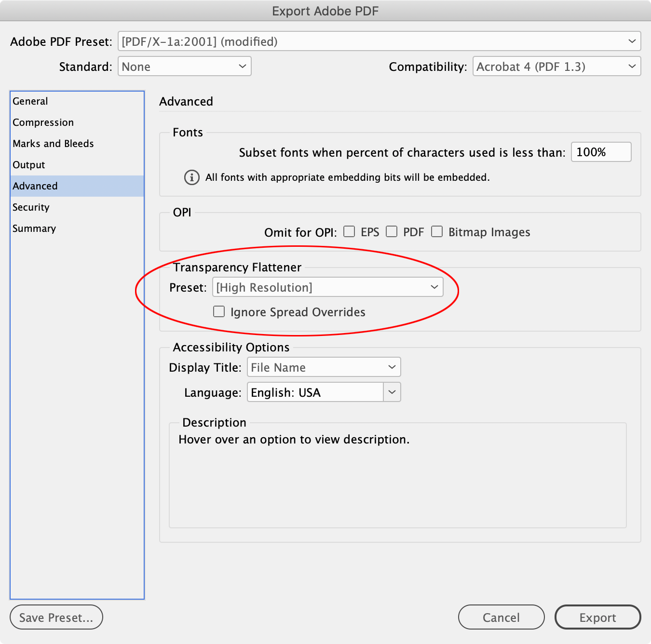Viewport: 651px width, 644px height.
Task: Switch to the General settings panel
Action: coord(30,101)
